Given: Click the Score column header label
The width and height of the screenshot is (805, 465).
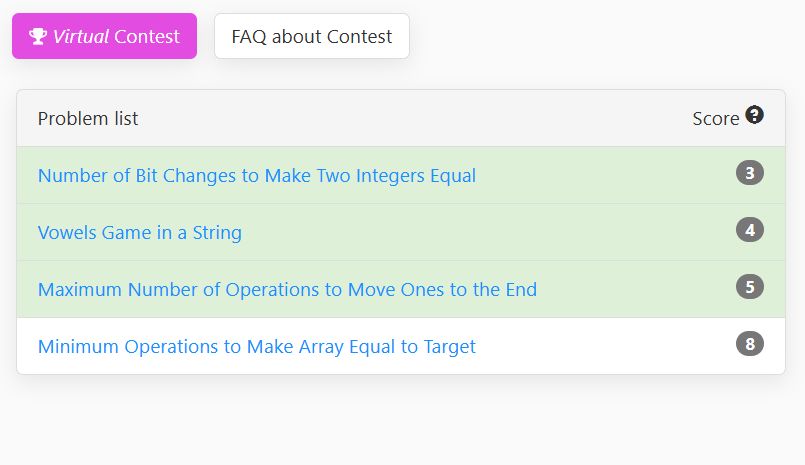Looking at the screenshot, I should (716, 119).
